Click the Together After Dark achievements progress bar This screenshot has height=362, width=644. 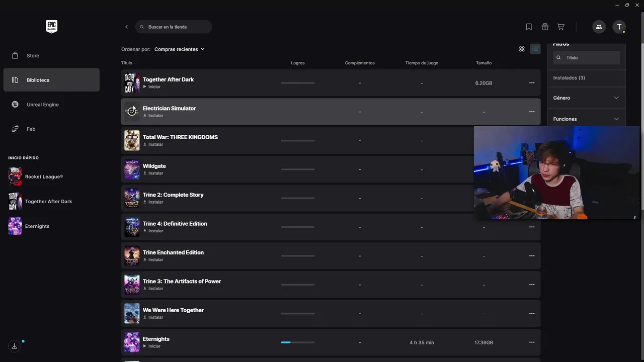pos(298,83)
